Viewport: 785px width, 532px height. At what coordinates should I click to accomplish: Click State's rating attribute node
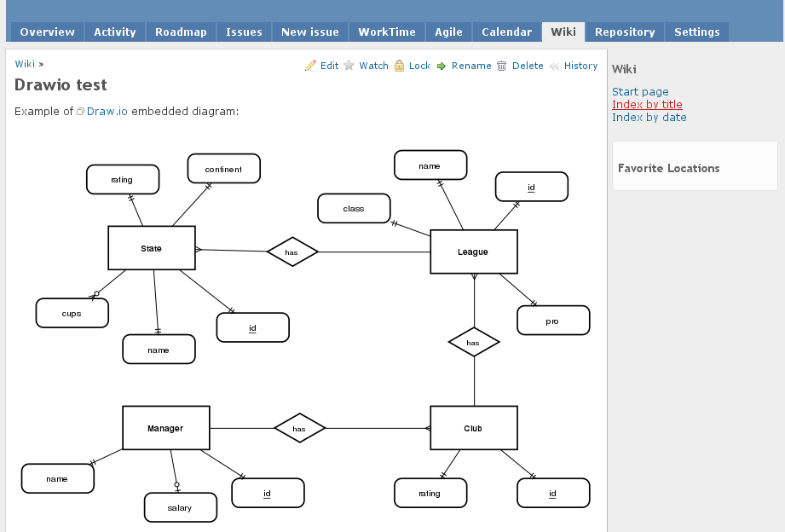(123, 179)
